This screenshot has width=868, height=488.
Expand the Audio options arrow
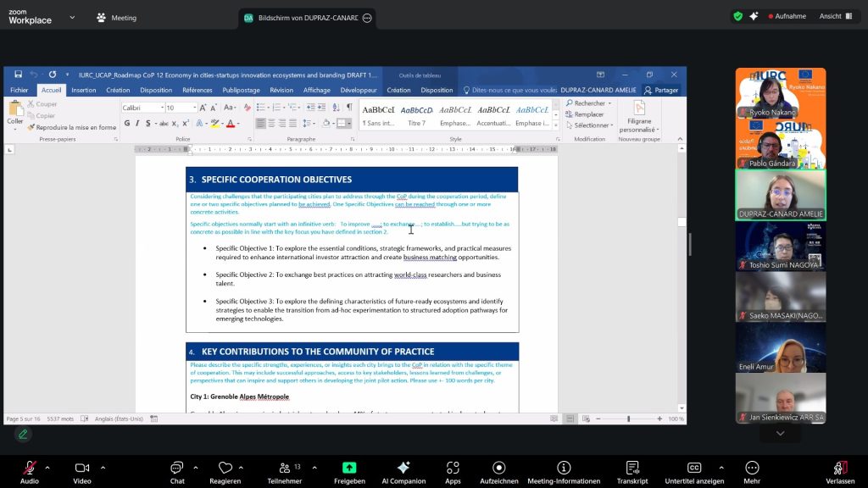point(47,468)
